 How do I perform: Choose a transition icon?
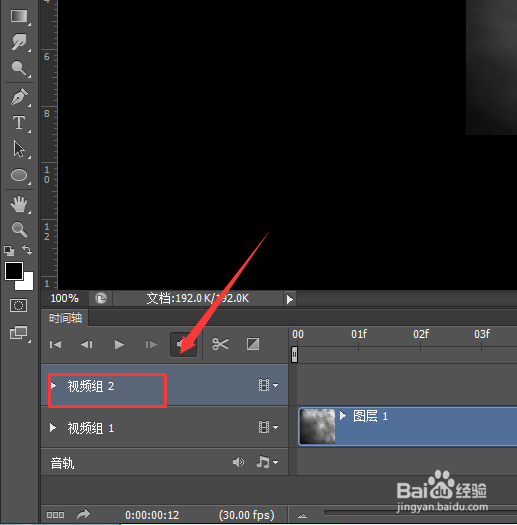(x=253, y=344)
